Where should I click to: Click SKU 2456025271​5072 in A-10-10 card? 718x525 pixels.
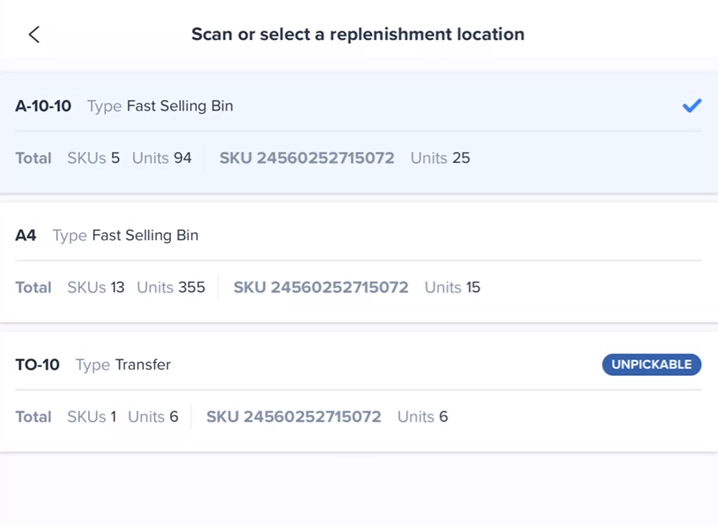click(x=307, y=158)
